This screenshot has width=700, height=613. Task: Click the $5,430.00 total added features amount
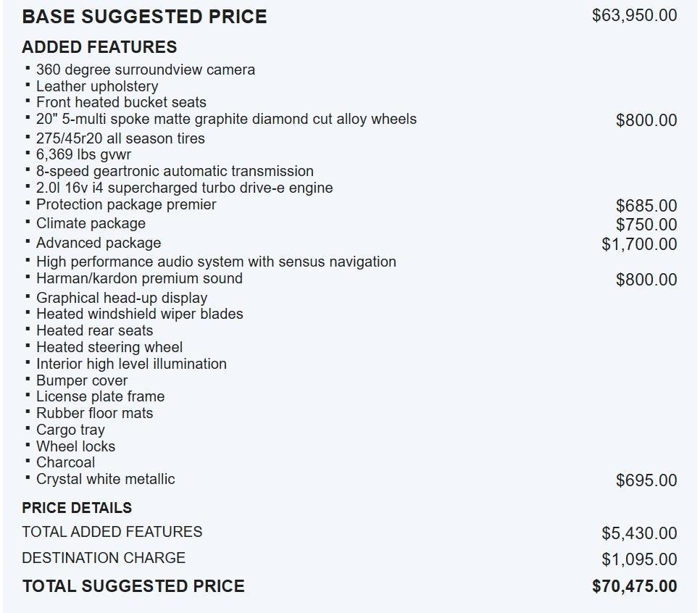[639, 533]
